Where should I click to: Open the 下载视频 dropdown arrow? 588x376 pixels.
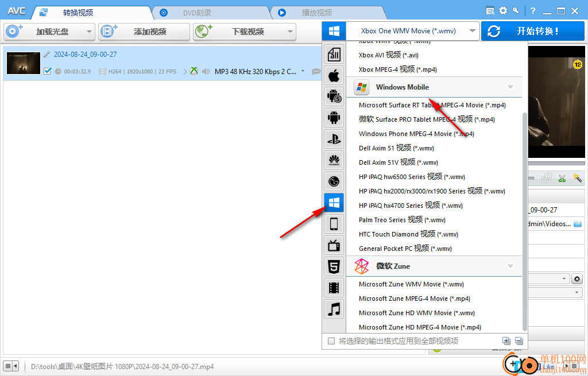click(x=290, y=32)
